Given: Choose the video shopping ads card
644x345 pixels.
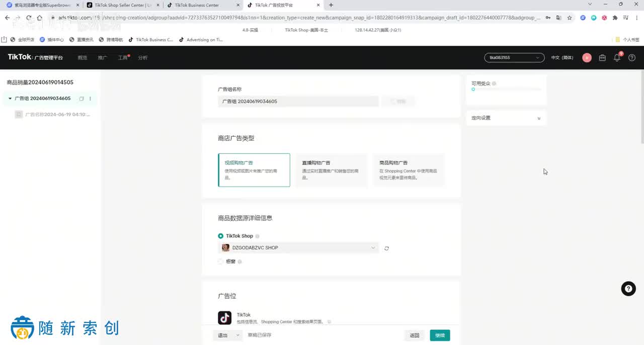Looking at the screenshot, I should [x=254, y=170].
